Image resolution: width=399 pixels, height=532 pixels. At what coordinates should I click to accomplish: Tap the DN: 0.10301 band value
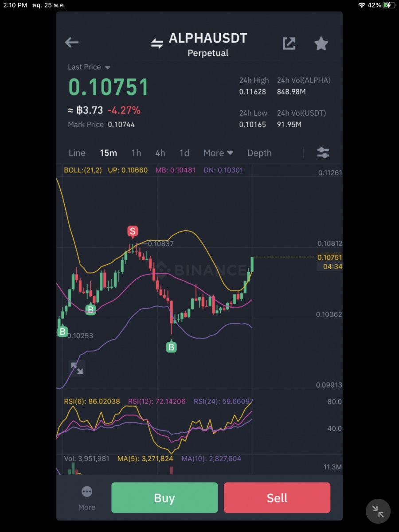pyautogui.click(x=223, y=170)
